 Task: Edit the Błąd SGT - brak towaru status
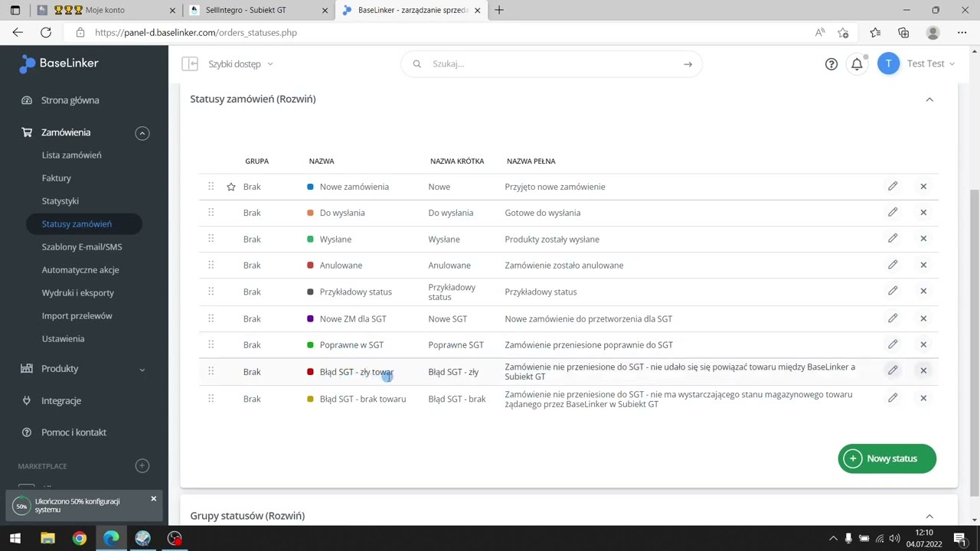pyautogui.click(x=893, y=398)
